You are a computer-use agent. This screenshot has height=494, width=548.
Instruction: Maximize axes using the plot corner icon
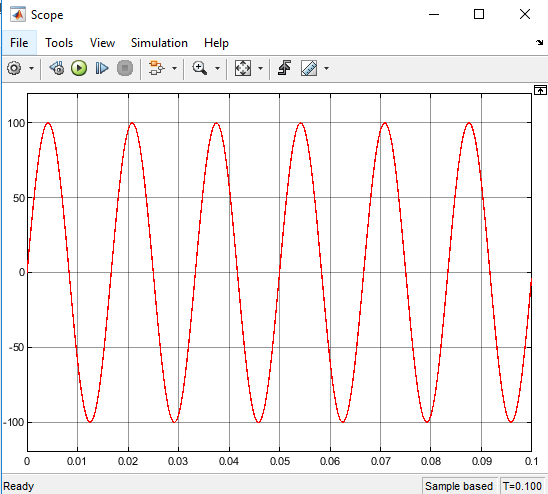(x=540, y=90)
